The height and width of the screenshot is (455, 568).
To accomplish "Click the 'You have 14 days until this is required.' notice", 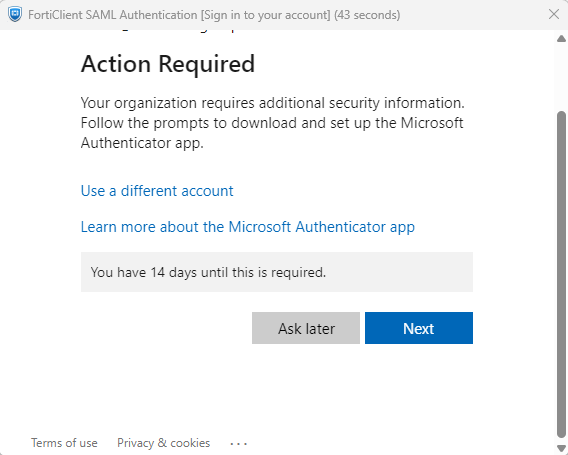I will [277, 272].
